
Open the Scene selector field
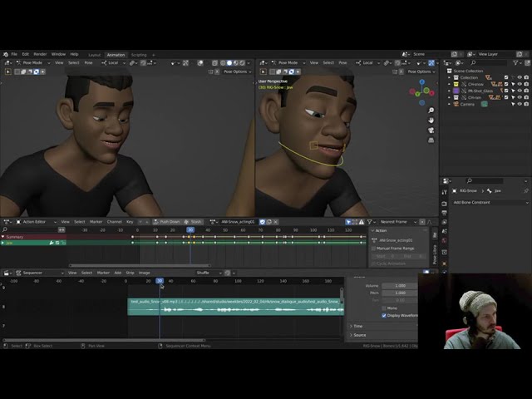[x=429, y=54]
